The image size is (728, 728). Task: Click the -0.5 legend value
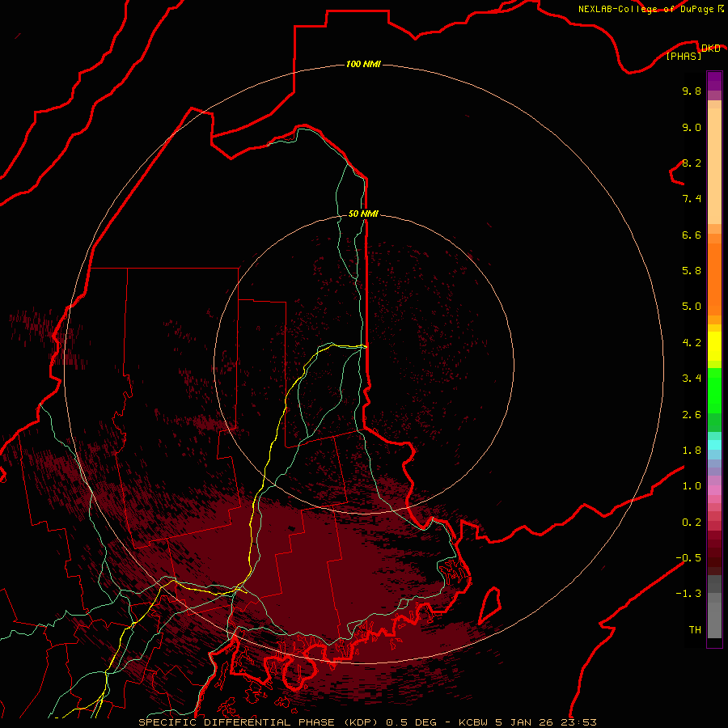click(688, 558)
